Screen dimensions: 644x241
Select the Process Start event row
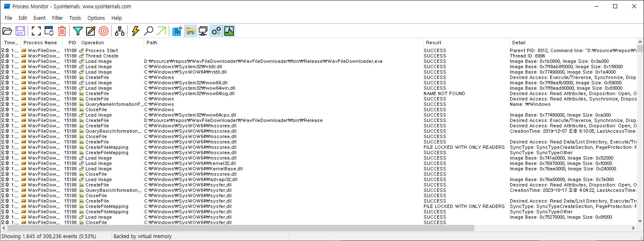pos(319,50)
